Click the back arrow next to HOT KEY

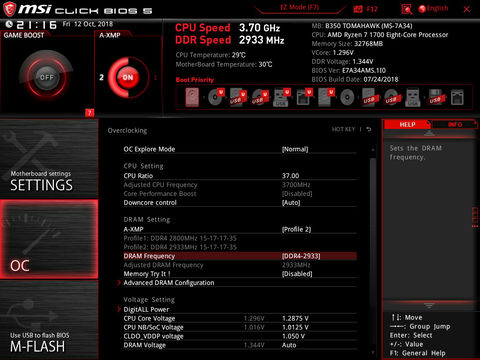point(369,129)
